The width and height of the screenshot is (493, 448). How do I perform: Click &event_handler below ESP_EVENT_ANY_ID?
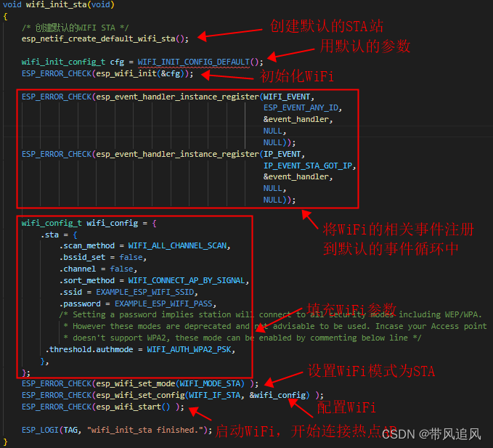click(x=296, y=120)
